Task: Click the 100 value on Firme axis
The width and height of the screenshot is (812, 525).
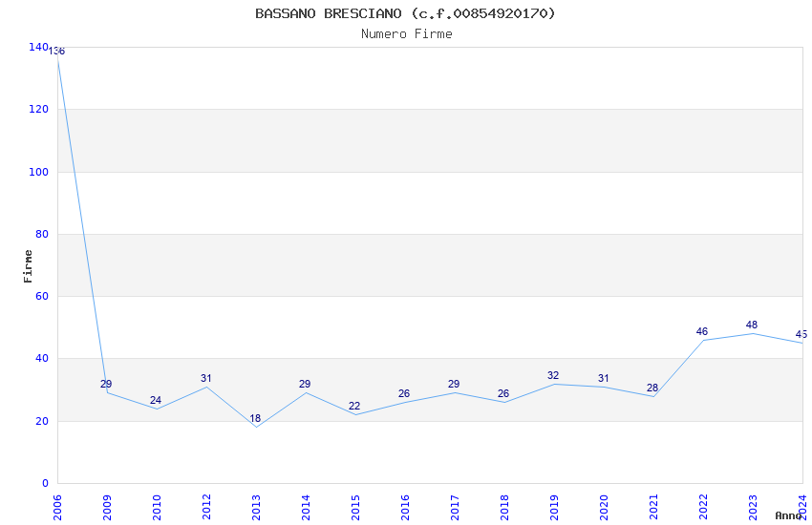Action: point(39,172)
